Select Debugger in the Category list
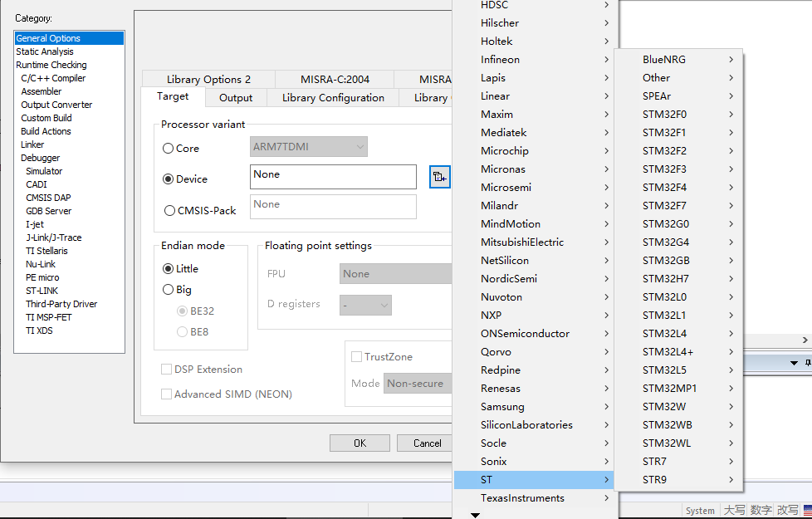812x519 pixels. click(40, 157)
